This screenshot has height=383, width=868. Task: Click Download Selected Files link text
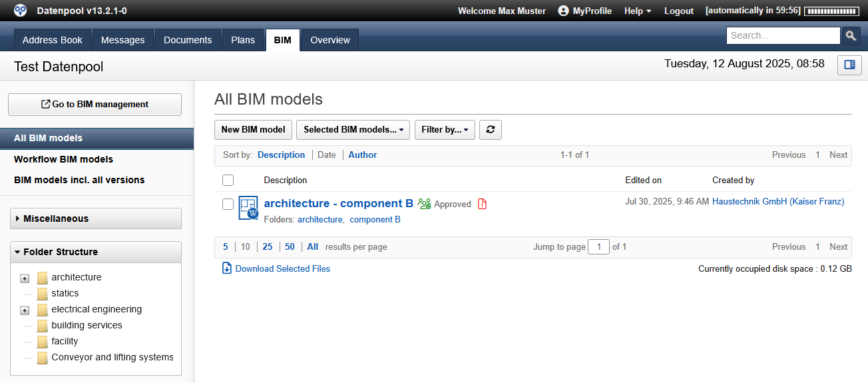283,268
